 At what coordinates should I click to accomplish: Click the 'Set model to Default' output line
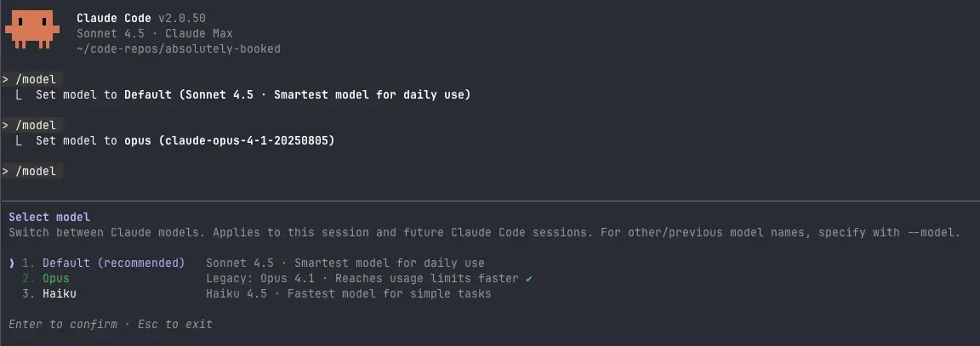pos(253,94)
